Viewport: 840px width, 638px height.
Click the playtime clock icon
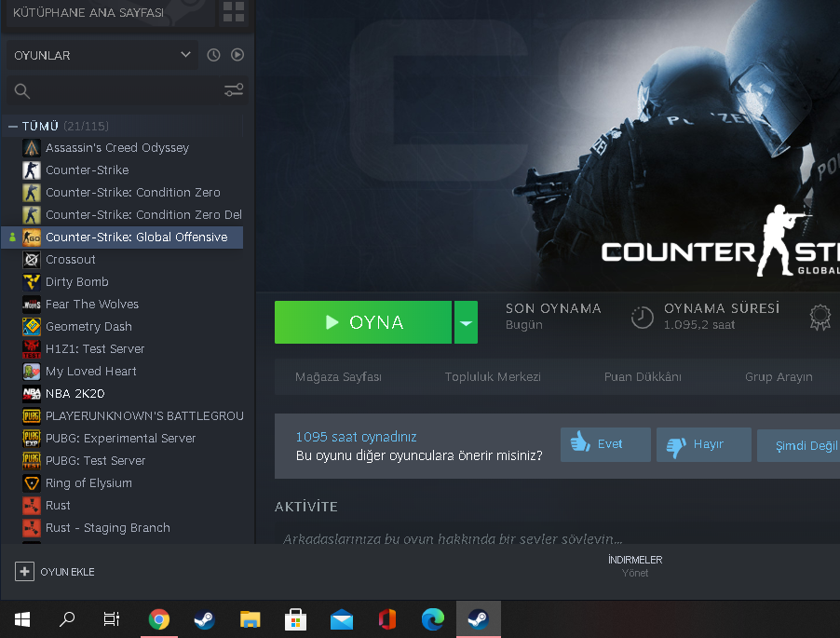(x=642, y=317)
